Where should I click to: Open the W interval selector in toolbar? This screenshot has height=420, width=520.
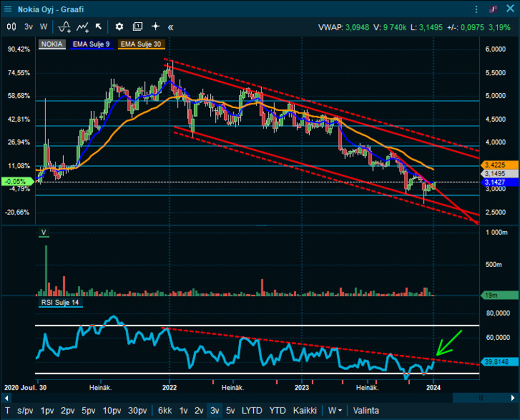[x=44, y=27]
